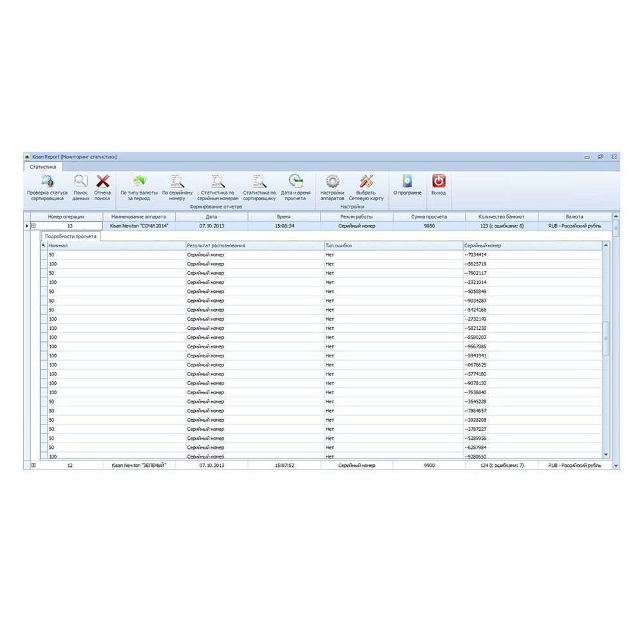
Task: Select the Подробности просчета tab
Action: (71, 236)
